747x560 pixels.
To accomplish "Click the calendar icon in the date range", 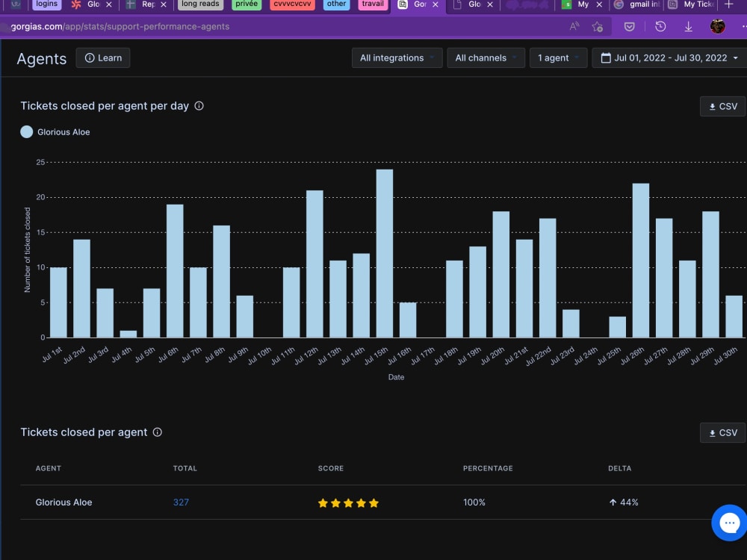I will click(606, 57).
